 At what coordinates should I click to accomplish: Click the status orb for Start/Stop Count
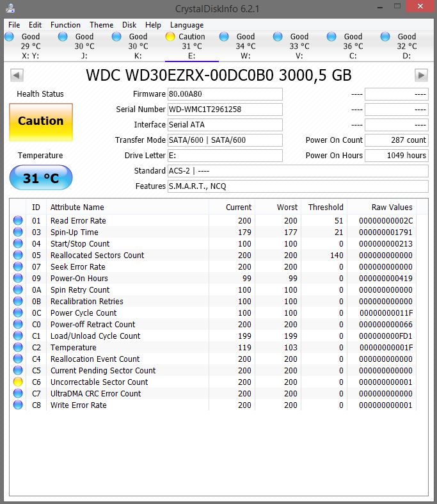18,243
